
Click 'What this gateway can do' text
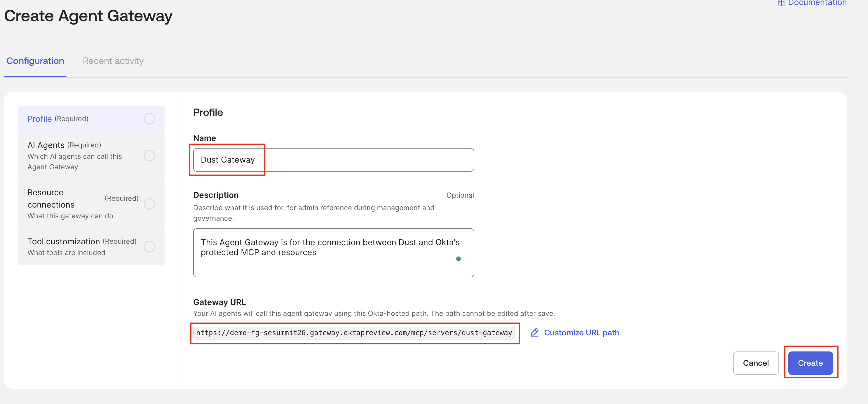[70, 216]
